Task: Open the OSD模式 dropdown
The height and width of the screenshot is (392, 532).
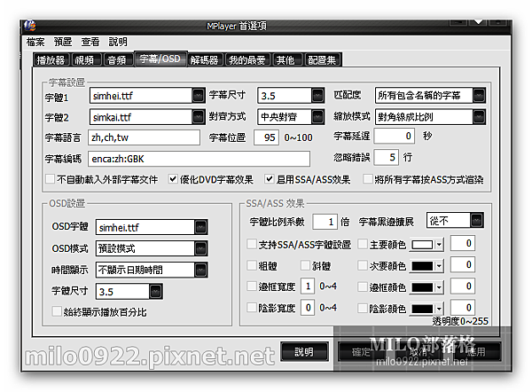Action: pos(201,248)
